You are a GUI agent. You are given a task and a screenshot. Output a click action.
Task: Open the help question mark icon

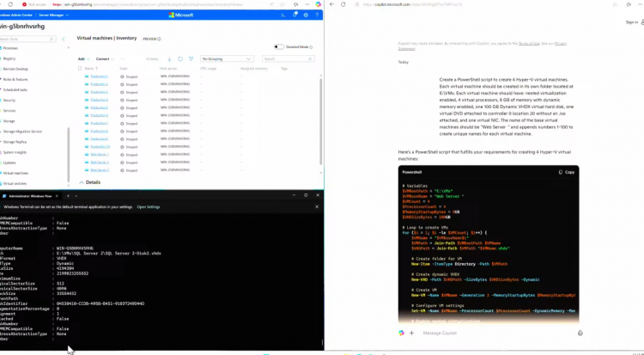[x=317, y=15]
